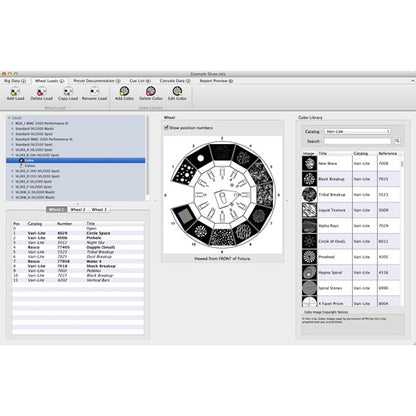Viewport: 416px width, 416px height.
Task: Select the Pebbles row in wheel table
Action: (x=78, y=271)
